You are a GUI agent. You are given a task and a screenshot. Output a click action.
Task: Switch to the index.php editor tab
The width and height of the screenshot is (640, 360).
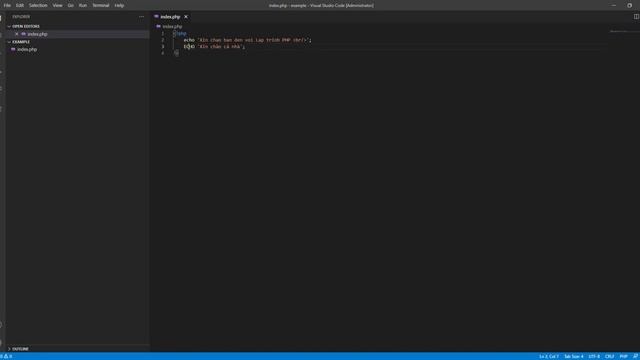pyautogui.click(x=170, y=17)
